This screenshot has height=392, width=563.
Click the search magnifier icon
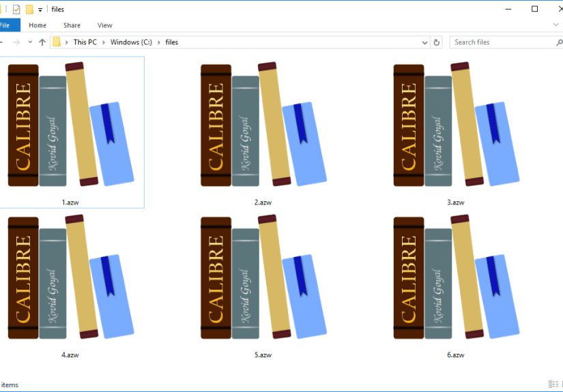(x=559, y=43)
